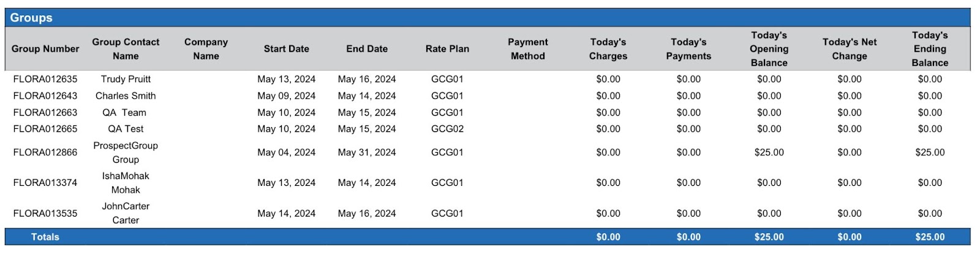Click the Group Number column header

tap(45, 49)
